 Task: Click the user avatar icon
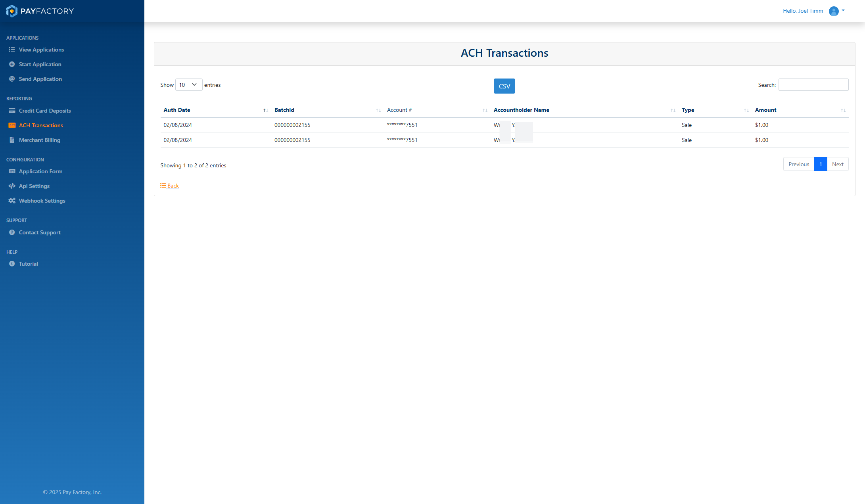[834, 11]
